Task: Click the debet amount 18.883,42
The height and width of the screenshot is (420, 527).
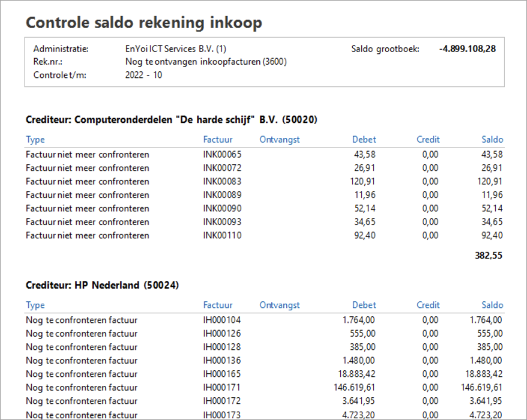Action: click(x=356, y=374)
